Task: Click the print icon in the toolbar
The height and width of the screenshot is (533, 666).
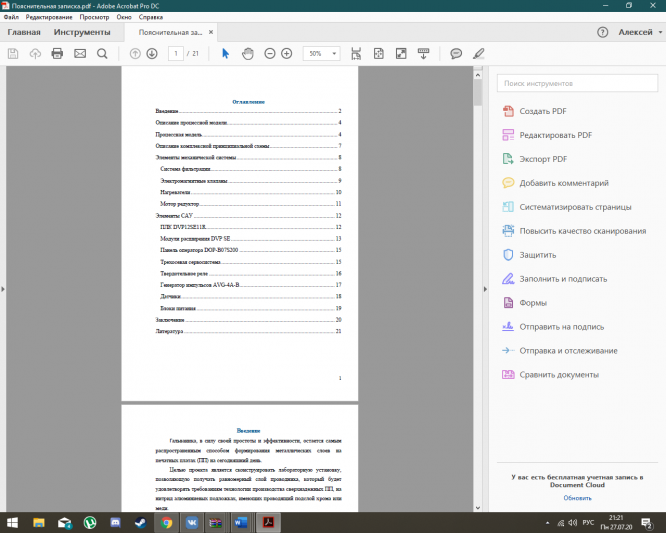Action: [x=57, y=53]
